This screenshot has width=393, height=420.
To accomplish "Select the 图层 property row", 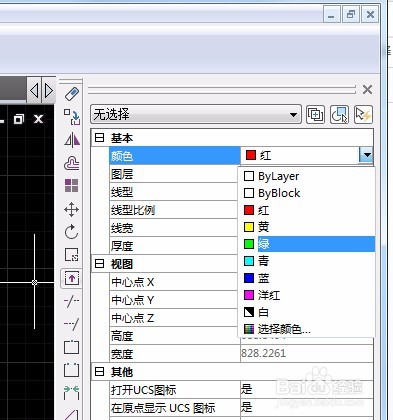I will [x=173, y=174].
